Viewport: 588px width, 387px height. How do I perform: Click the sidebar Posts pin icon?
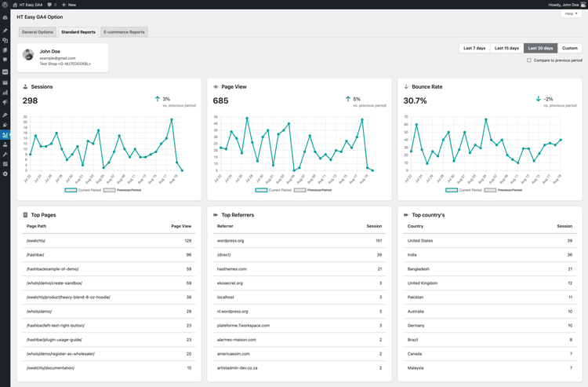point(5,31)
